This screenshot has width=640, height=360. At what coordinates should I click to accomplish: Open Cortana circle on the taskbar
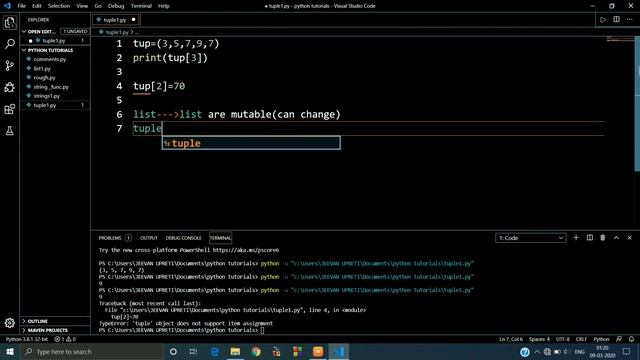pos(173,351)
